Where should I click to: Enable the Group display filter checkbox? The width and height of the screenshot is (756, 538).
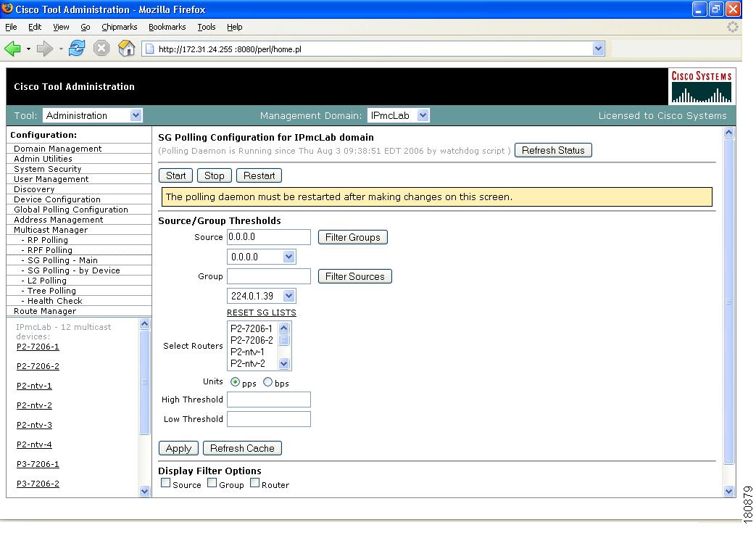[x=212, y=483]
